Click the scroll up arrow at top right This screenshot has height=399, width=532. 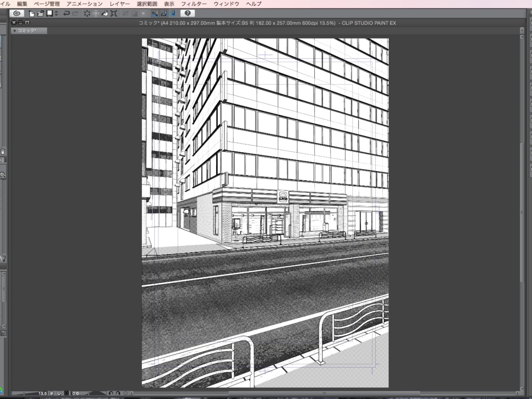click(522, 36)
